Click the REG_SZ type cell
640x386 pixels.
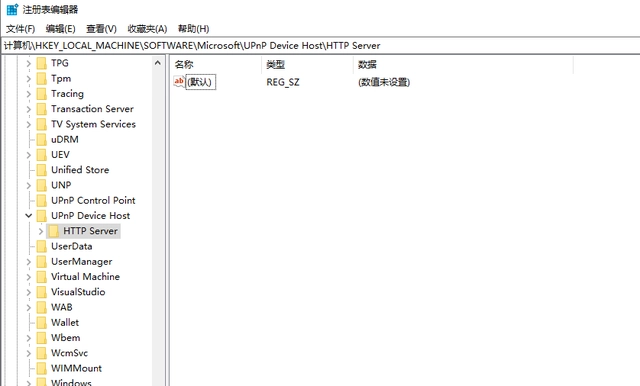click(283, 82)
